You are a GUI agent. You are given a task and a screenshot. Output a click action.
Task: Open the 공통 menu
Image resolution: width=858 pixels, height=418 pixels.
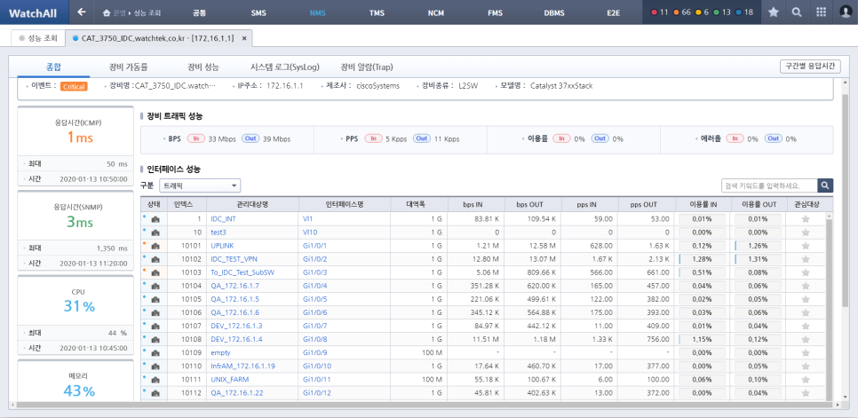coord(200,12)
